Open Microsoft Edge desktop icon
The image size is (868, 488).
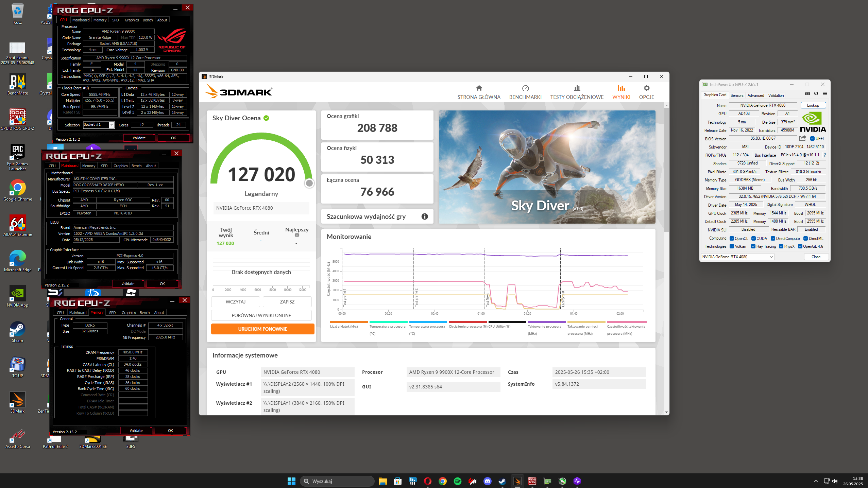point(18,262)
